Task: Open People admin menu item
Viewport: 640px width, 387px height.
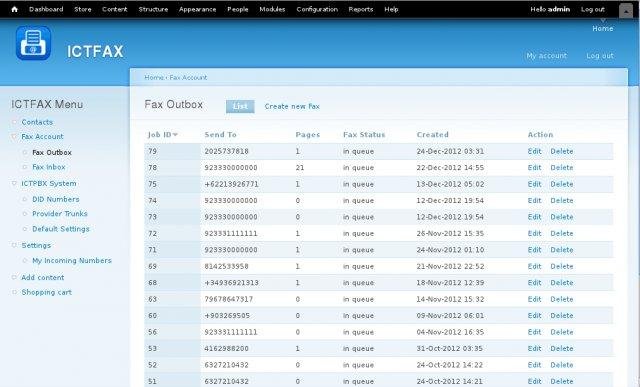Action: click(x=238, y=9)
